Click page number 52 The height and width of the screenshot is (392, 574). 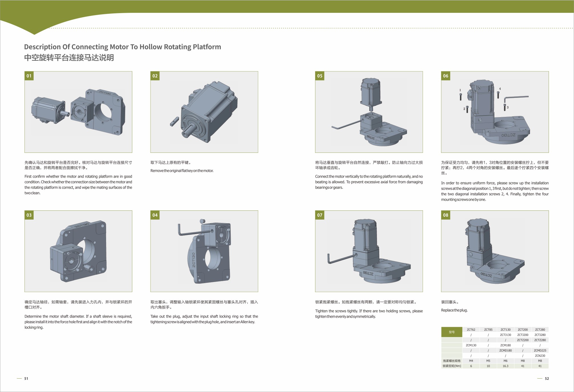click(x=547, y=379)
